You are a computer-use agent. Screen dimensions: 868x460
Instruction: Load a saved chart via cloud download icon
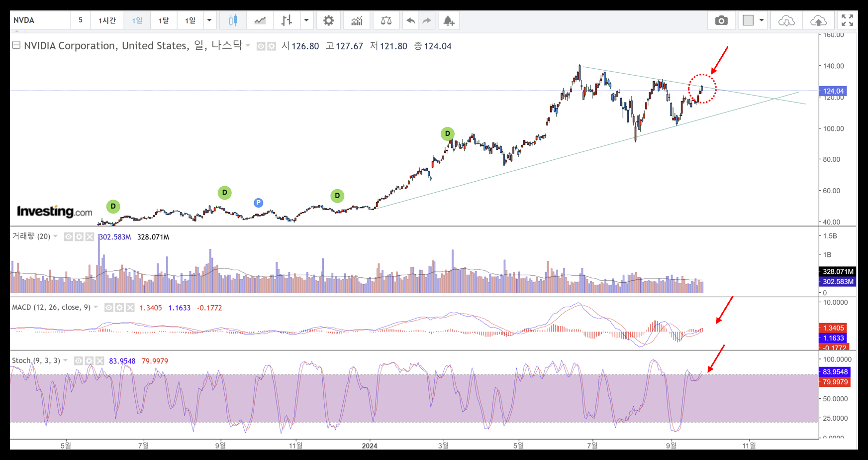[786, 20]
